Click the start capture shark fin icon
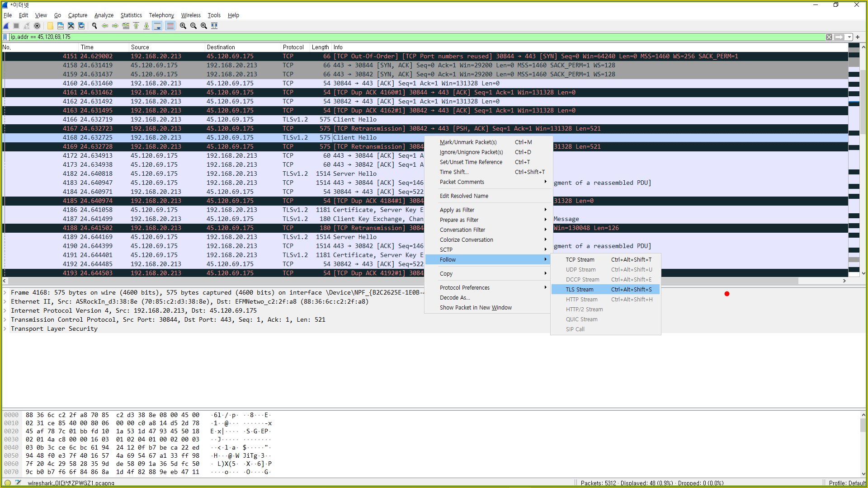The height and width of the screenshot is (488, 868). tap(6, 26)
